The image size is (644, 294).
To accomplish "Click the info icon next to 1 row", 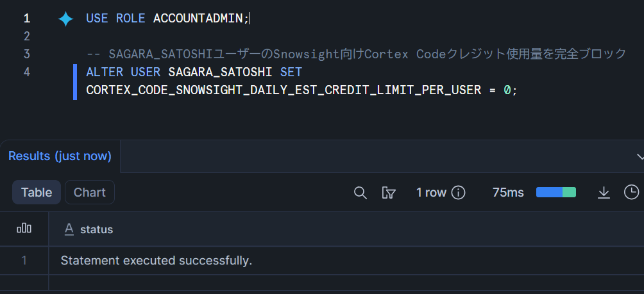I will [458, 192].
